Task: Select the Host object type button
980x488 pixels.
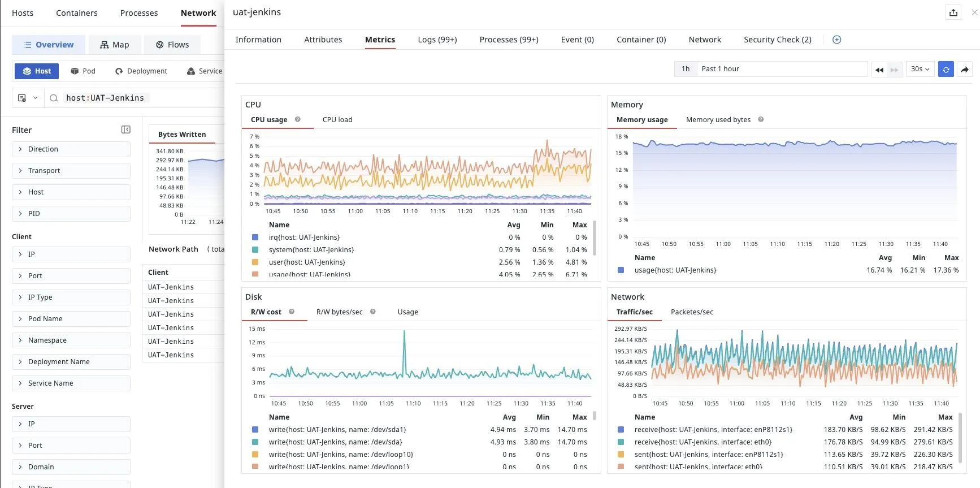Action: click(x=37, y=71)
